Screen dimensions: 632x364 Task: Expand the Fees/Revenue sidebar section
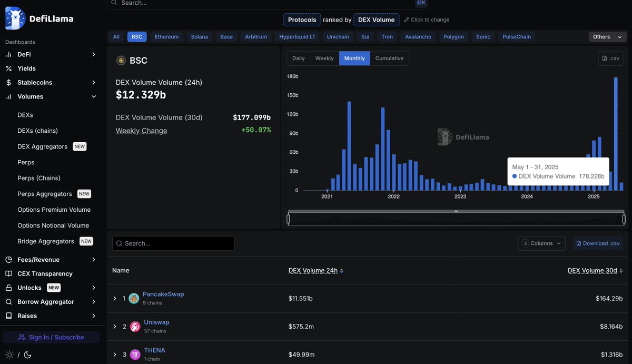[x=94, y=260]
